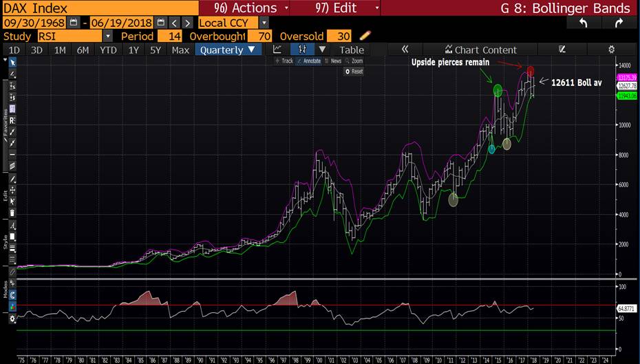
Task: Select the move annotation tool
Action: click(12, 190)
